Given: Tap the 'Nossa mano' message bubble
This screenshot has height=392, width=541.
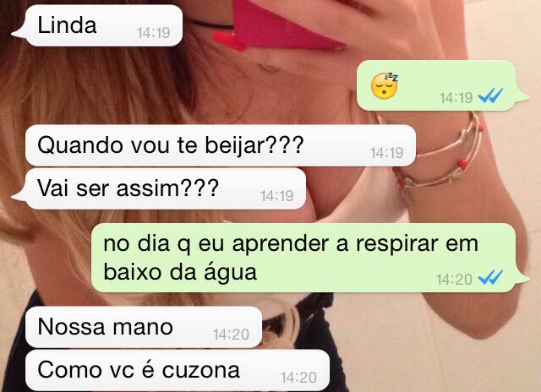Looking at the screenshot, I should [144, 327].
